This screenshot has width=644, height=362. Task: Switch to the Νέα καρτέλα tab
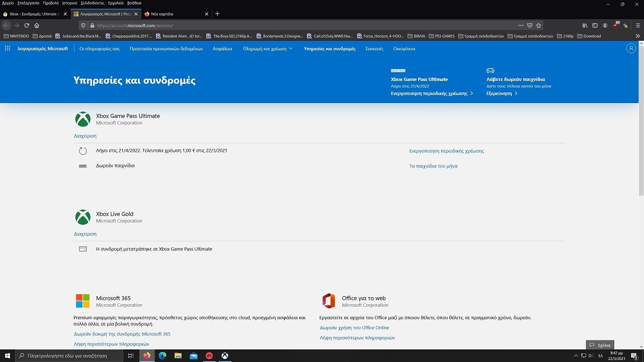point(176,14)
